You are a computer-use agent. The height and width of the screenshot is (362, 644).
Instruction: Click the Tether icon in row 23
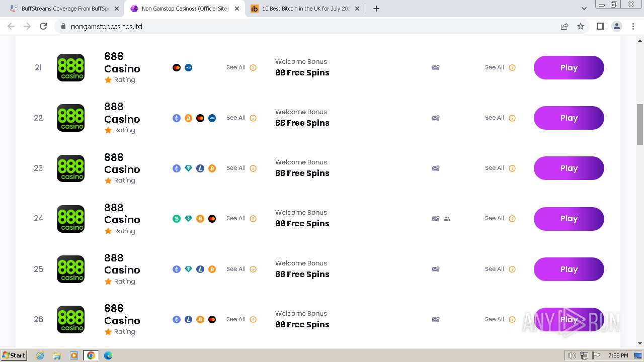(x=189, y=168)
